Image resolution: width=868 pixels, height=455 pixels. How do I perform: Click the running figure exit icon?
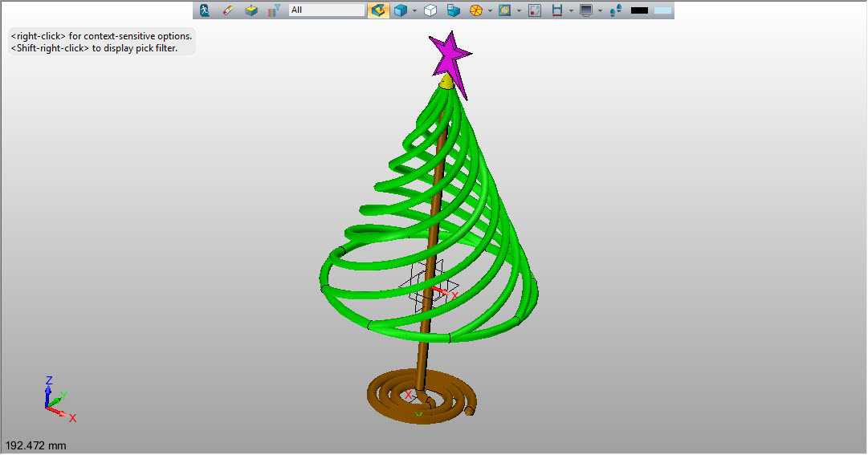tap(204, 10)
